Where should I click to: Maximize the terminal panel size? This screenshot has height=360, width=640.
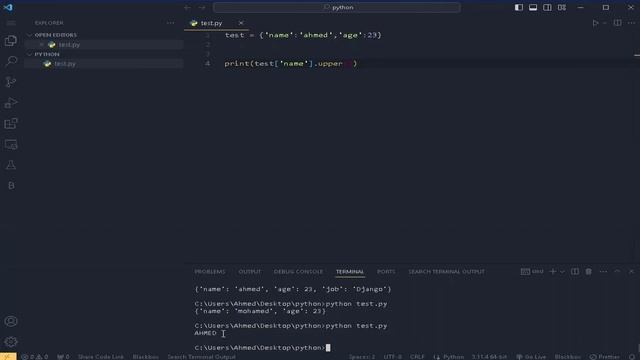point(617,271)
